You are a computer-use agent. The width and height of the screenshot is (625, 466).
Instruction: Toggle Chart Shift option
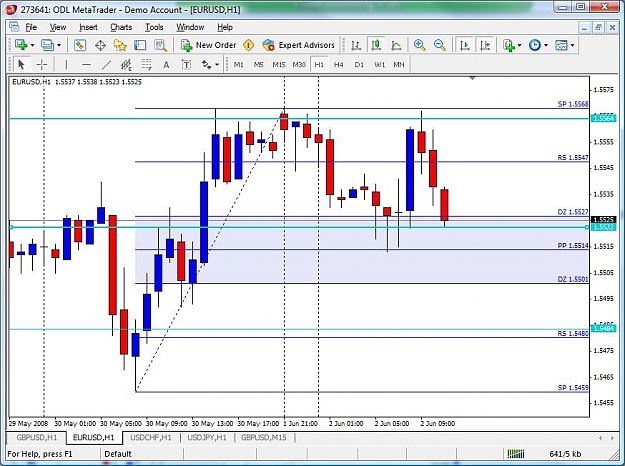click(x=485, y=45)
